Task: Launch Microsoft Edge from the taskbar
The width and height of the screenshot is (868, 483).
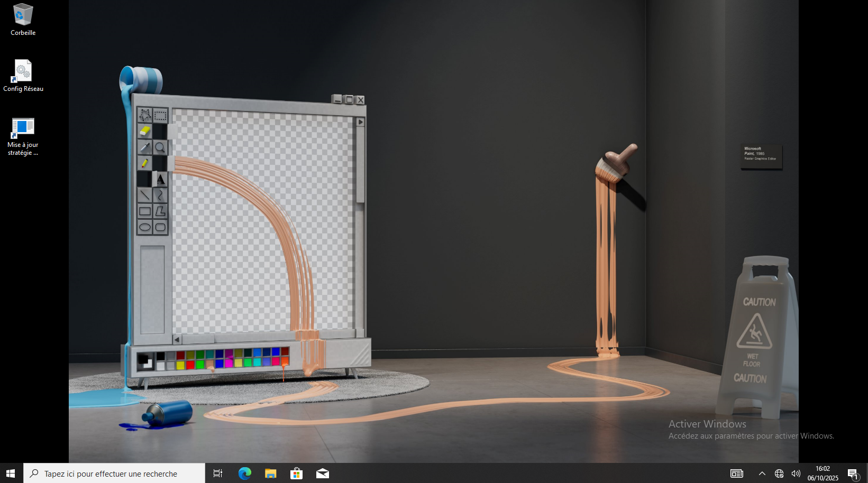Action: (244, 473)
